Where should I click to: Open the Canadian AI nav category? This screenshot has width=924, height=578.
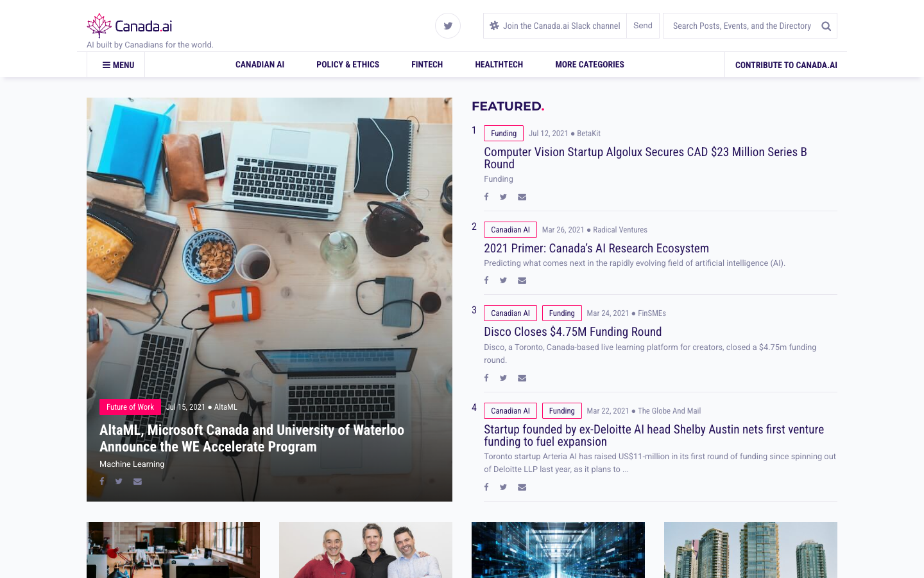(x=260, y=64)
